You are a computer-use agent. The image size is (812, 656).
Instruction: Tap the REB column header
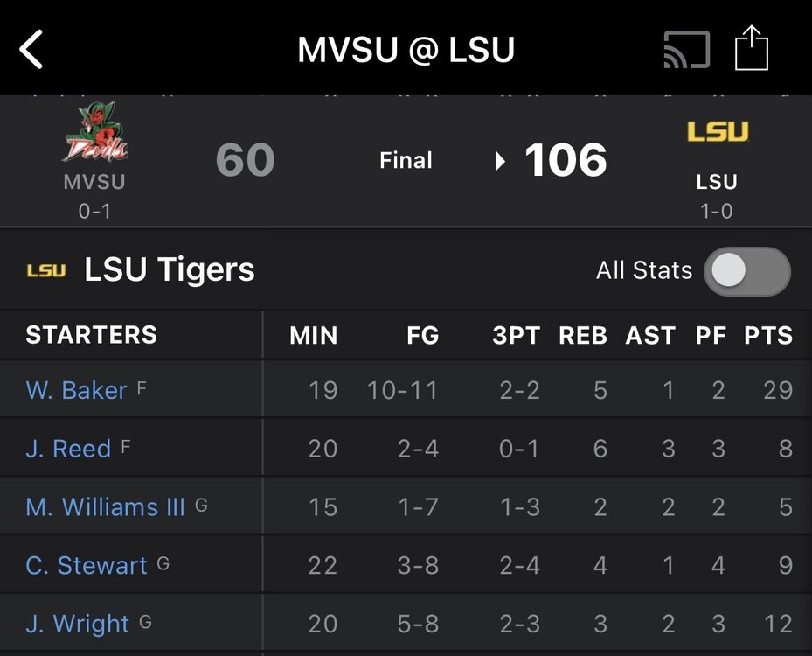point(583,336)
